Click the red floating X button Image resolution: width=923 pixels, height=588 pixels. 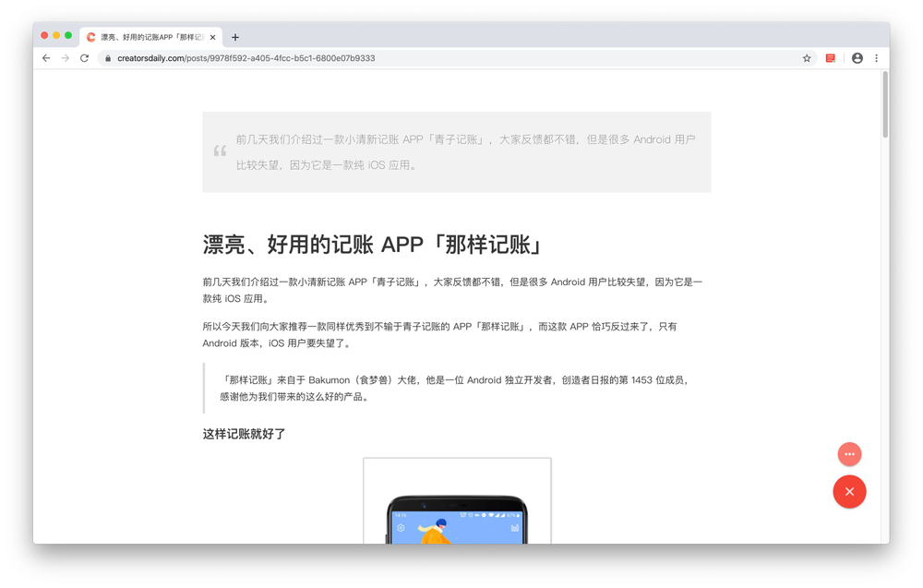click(849, 491)
